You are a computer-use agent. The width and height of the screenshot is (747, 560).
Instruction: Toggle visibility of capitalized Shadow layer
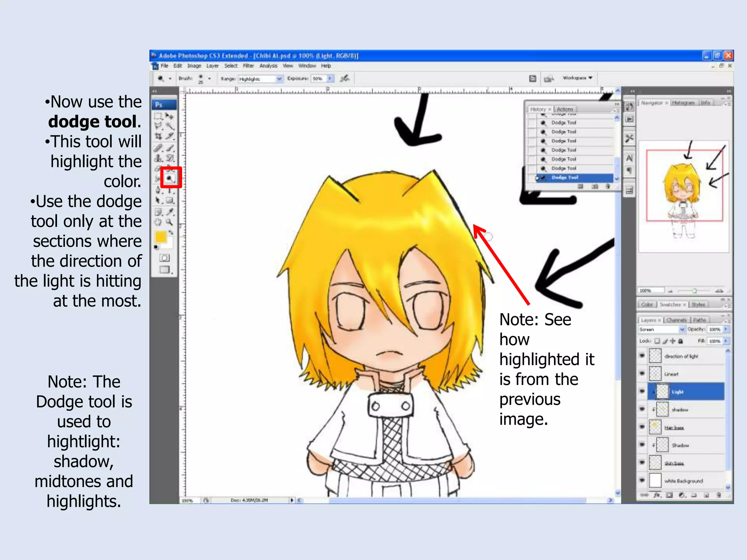click(642, 445)
